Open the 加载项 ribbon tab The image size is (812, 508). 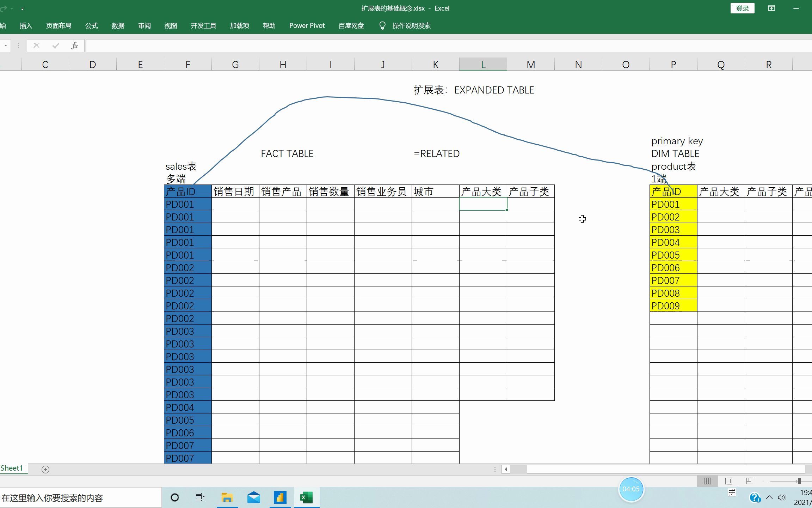coord(239,26)
